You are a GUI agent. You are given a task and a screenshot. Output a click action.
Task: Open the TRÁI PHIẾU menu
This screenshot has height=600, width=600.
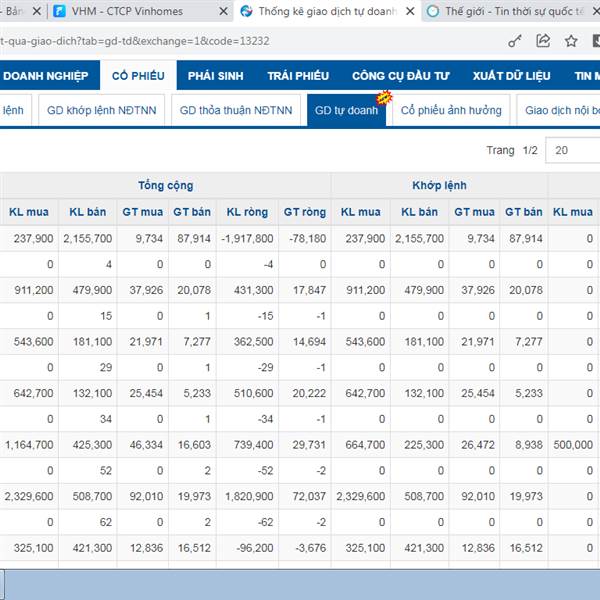[x=298, y=76]
